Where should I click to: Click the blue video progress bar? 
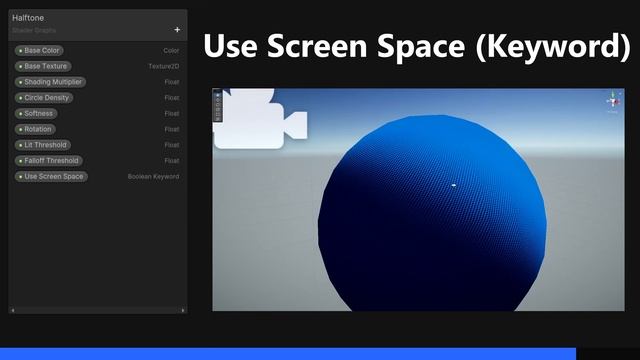click(x=288, y=354)
